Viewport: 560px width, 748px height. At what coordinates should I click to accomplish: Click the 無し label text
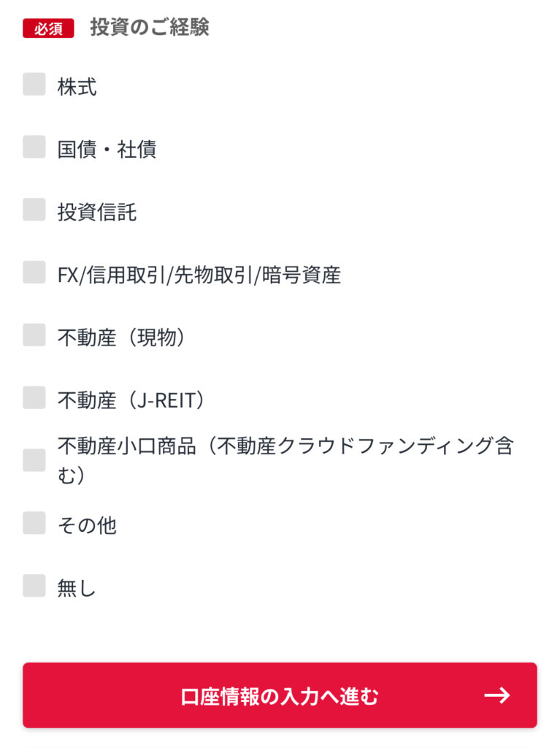point(77,588)
